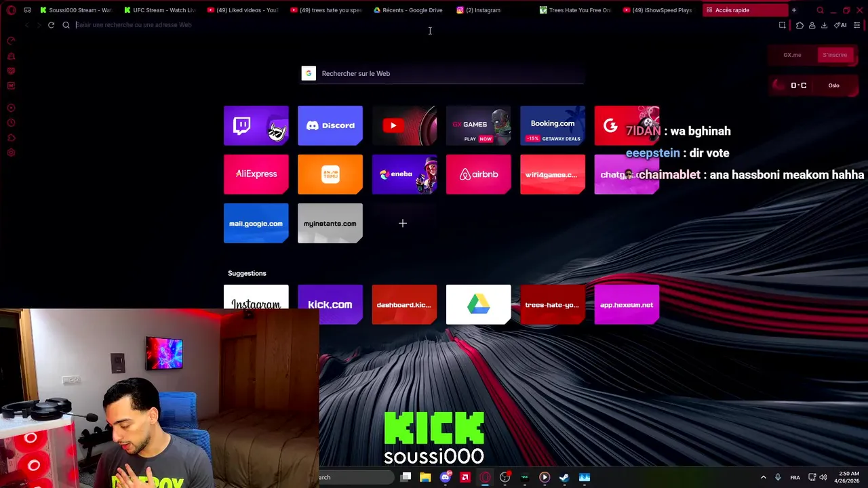The height and width of the screenshot is (488, 868).
Task: Reload the current page
Action: pos(51,25)
